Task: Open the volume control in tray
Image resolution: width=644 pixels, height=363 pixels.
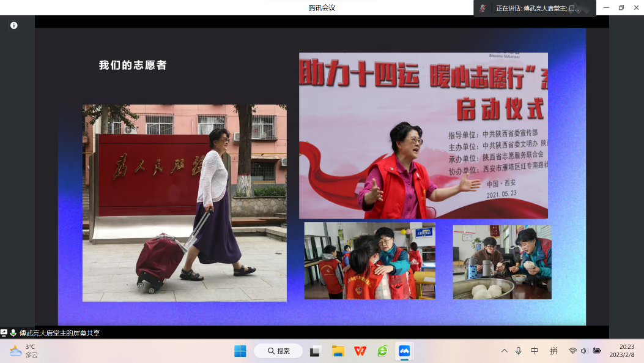Action: click(x=584, y=351)
